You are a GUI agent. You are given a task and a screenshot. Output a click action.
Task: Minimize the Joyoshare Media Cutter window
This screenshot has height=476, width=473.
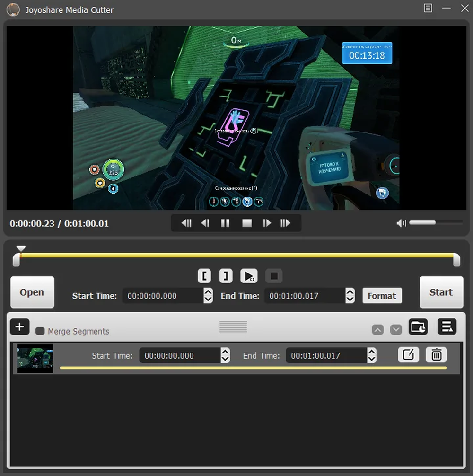(x=446, y=8)
